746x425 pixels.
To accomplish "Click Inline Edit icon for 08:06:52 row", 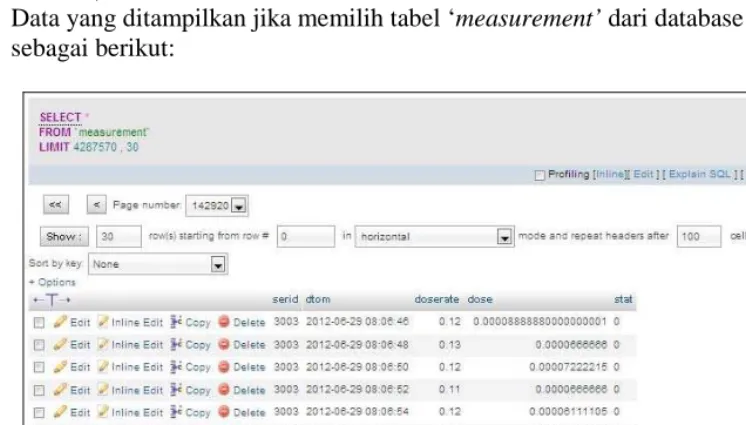I will 103,389.
